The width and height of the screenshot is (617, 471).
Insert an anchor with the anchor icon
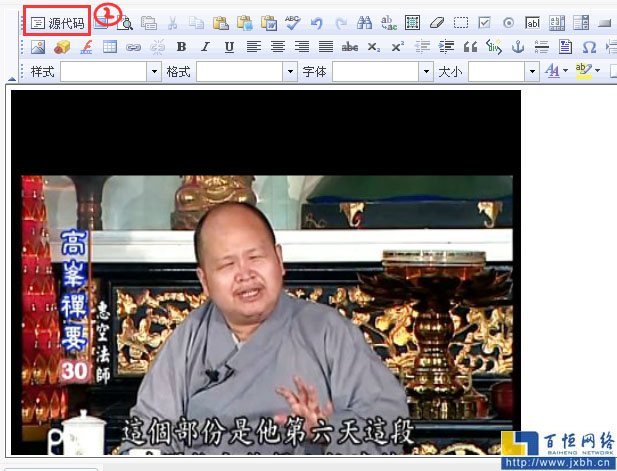tap(518, 47)
